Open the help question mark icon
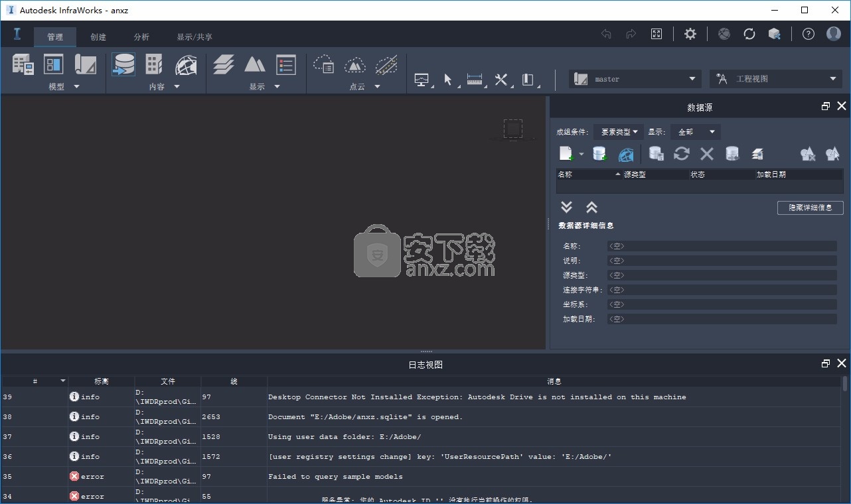This screenshot has width=851, height=504. pos(809,34)
